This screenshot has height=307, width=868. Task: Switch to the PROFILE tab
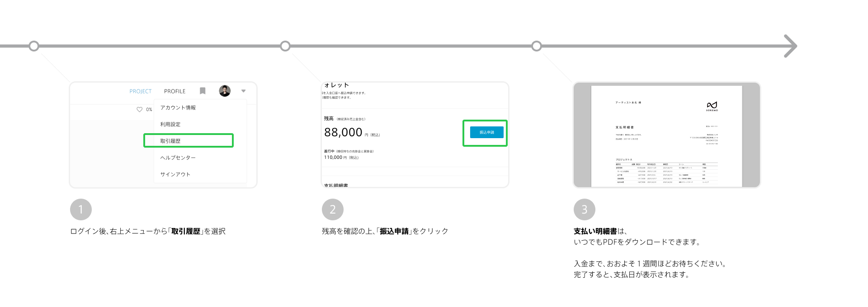point(175,91)
